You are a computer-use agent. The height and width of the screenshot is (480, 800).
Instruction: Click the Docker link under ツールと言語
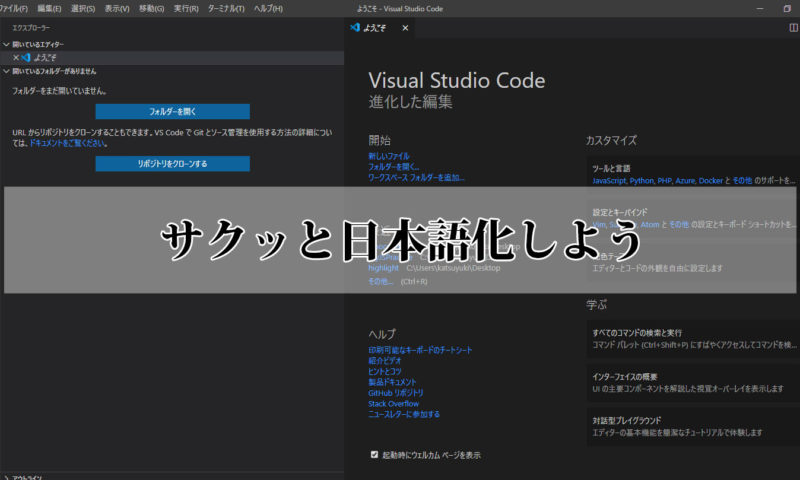coord(711,181)
